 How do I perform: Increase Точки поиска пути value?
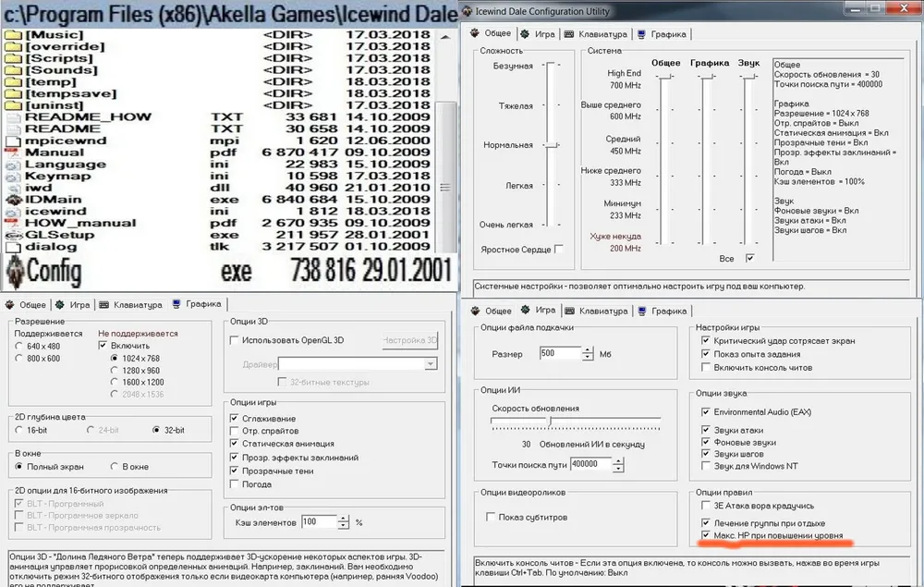[x=618, y=461]
